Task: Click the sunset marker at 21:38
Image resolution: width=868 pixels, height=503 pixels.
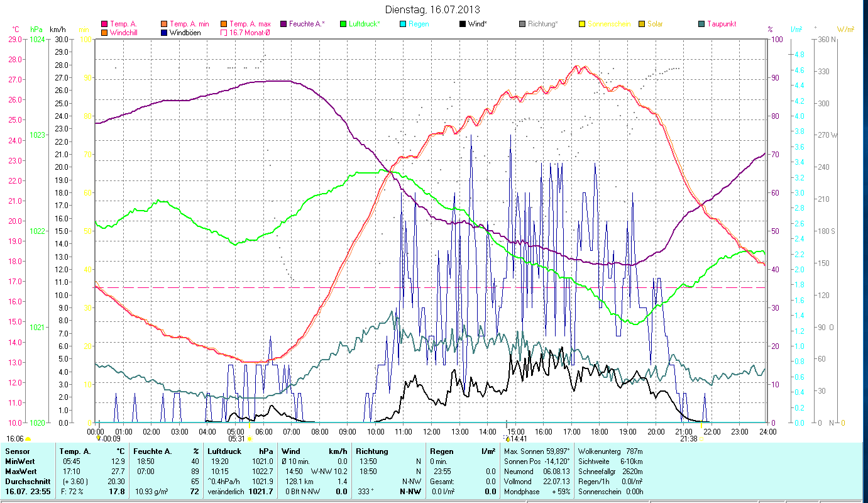Action: (701, 439)
